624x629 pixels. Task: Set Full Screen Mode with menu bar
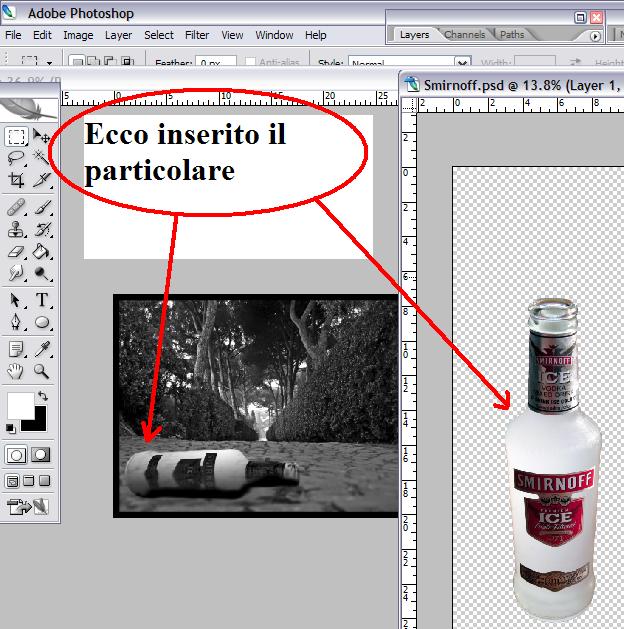pos(28,481)
